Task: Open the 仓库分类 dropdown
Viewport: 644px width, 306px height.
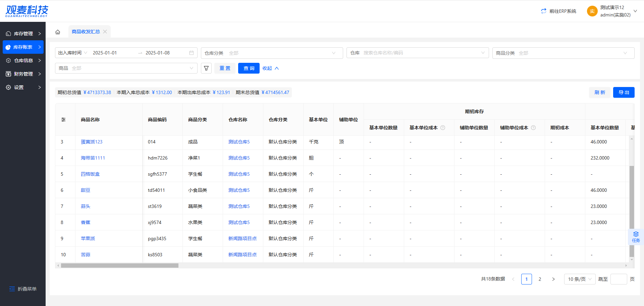Action: (272, 53)
